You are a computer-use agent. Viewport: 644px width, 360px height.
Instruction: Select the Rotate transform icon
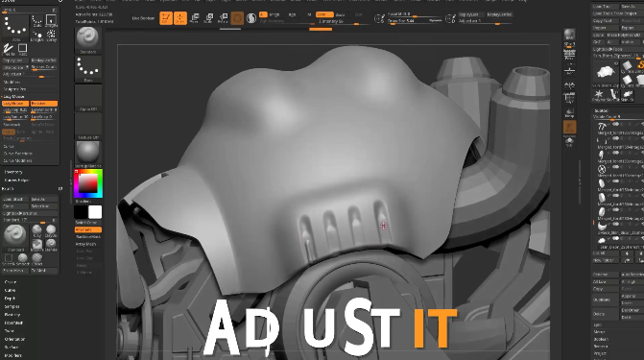223,18
